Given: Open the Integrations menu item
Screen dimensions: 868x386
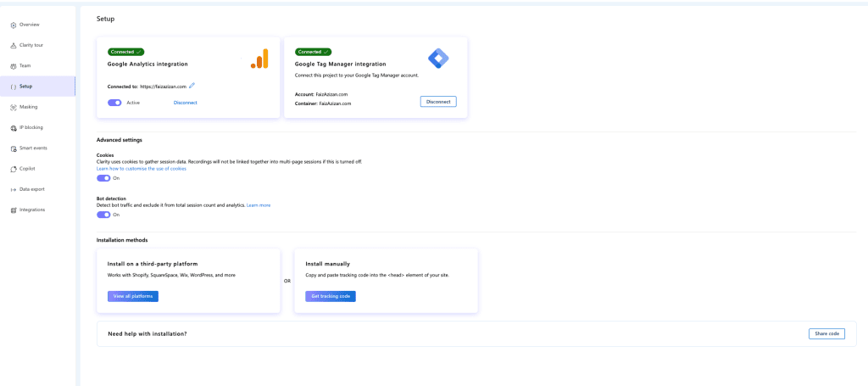Looking at the screenshot, I should (32, 210).
